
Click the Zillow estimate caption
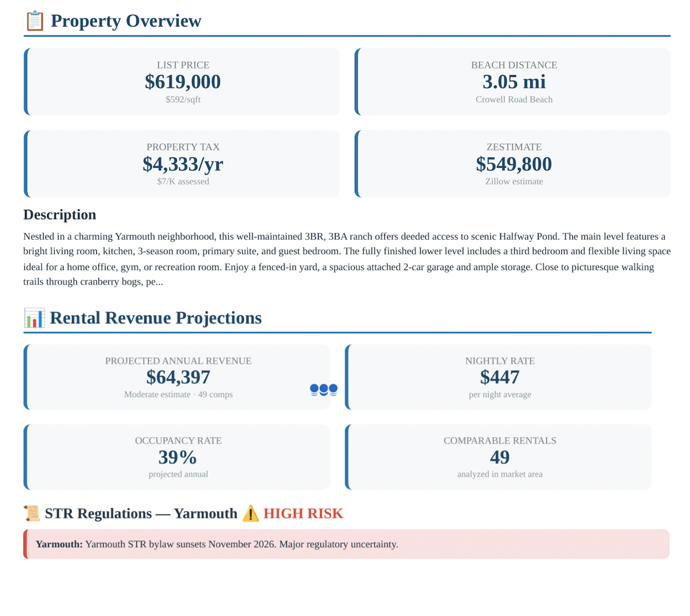point(513,182)
